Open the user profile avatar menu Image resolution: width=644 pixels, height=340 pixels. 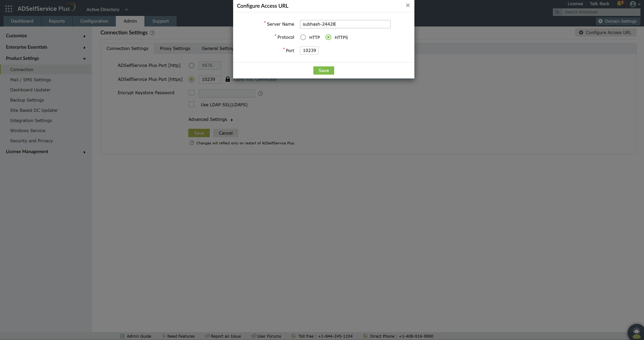point(633,4)
